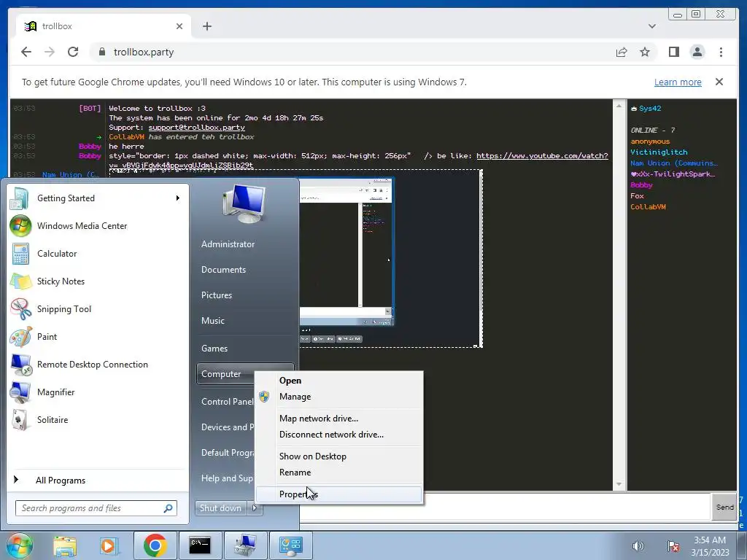Choose Manage in context menu
747x560 pixels.
click(339, 397)
